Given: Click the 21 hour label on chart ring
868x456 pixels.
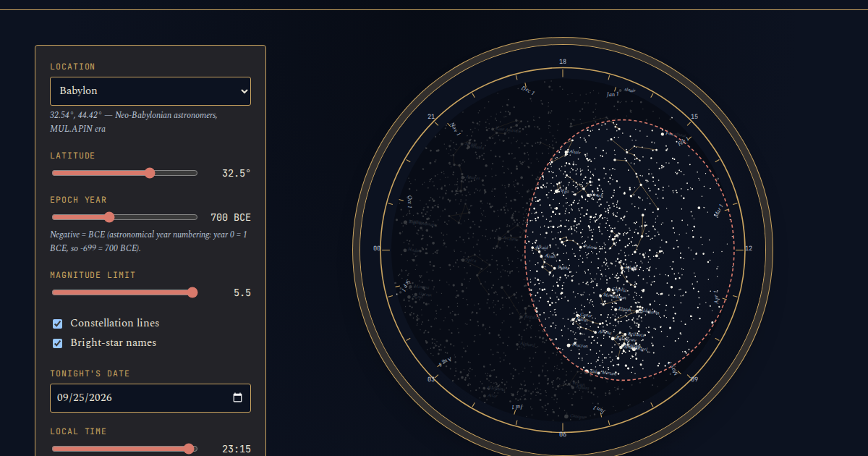Looking at the screenshot, I should pyautogui.click(x=431, y=117).
